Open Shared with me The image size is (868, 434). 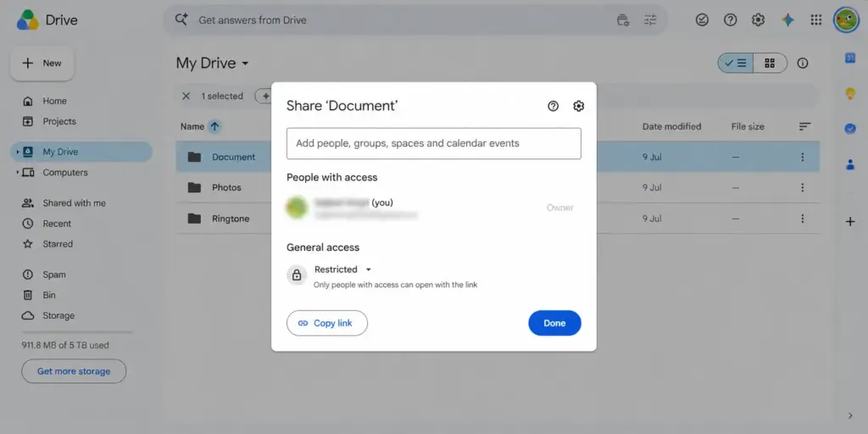pos(75,203)
